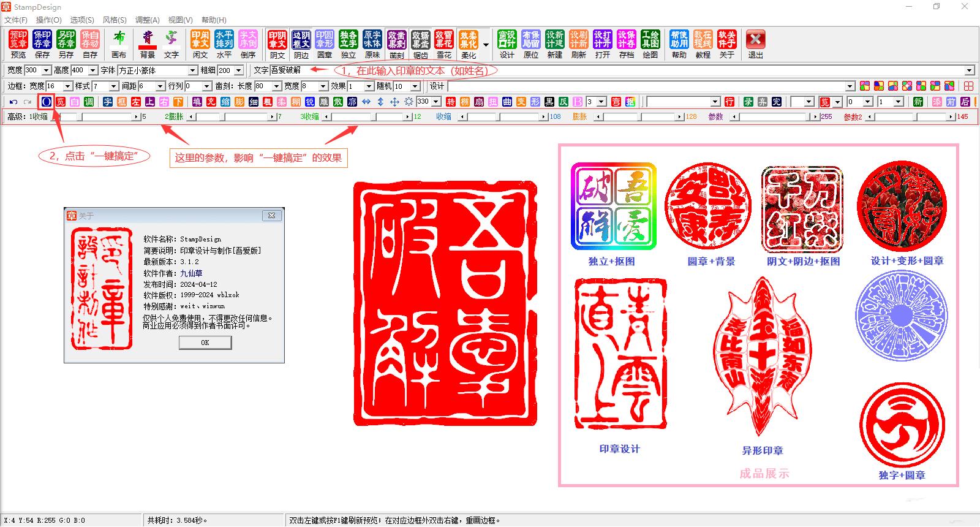Click the 预览 preview stamp icon
Screen dimensions: 980x527
[x=18, y=44]
